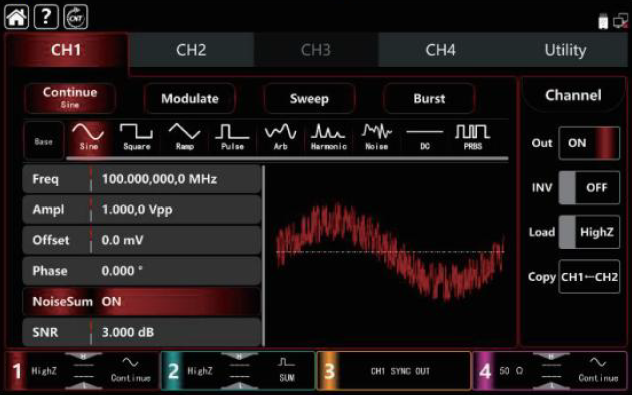632x395 pixels.
Task: Go to the home screen icon
Action: [x=17, y=17]
